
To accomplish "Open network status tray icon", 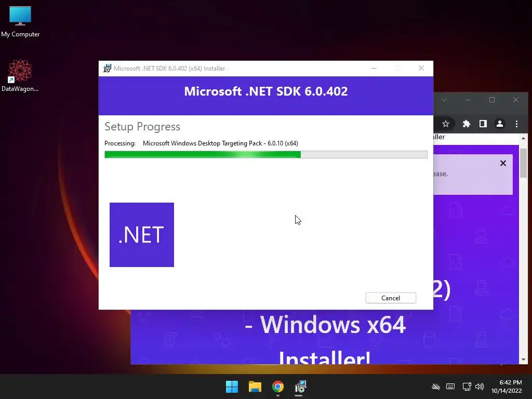I will point(467,387).
